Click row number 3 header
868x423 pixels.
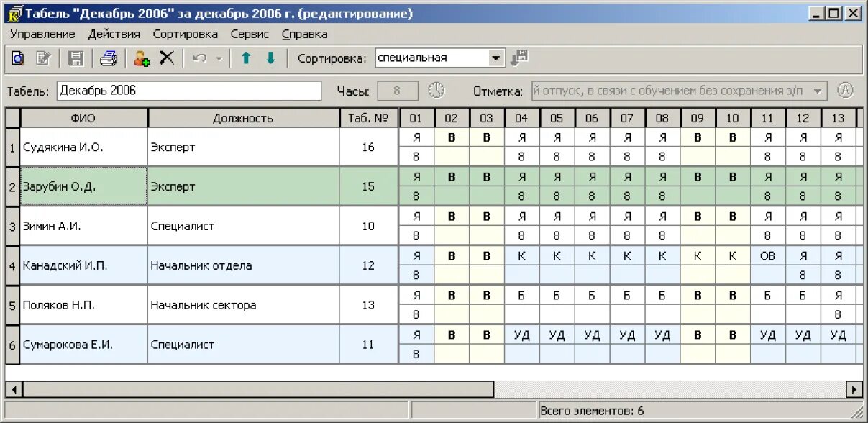12,226
